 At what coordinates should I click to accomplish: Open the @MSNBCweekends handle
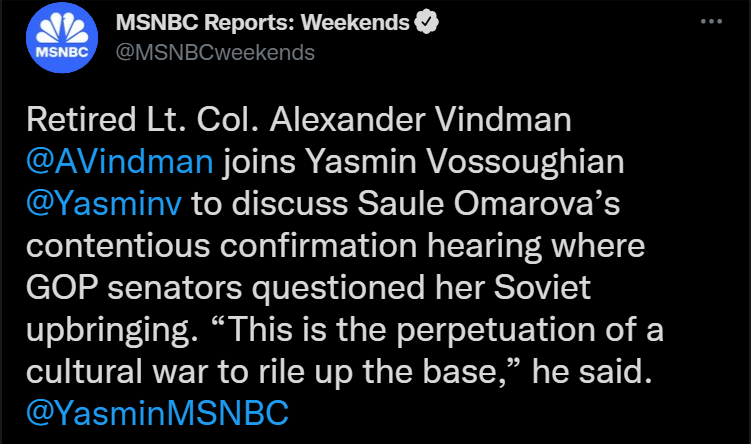(215, 52)
